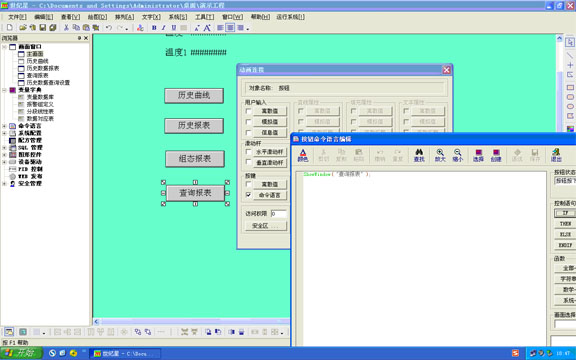Check 用户输入 信息值 checkbox
The image size is (576, 360).
point(248,132)
